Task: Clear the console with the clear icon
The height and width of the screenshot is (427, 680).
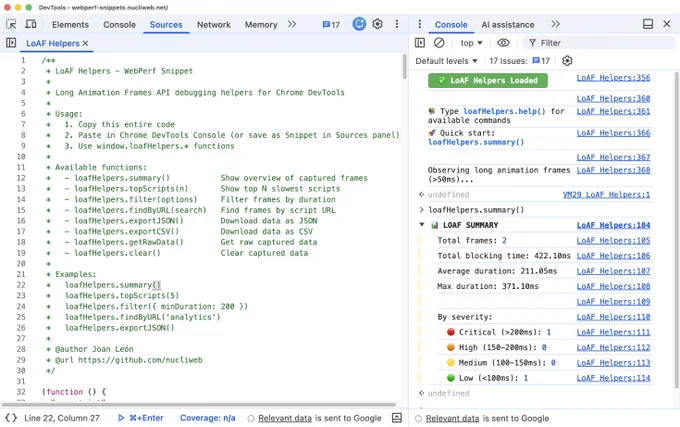Action: (439, 42)
